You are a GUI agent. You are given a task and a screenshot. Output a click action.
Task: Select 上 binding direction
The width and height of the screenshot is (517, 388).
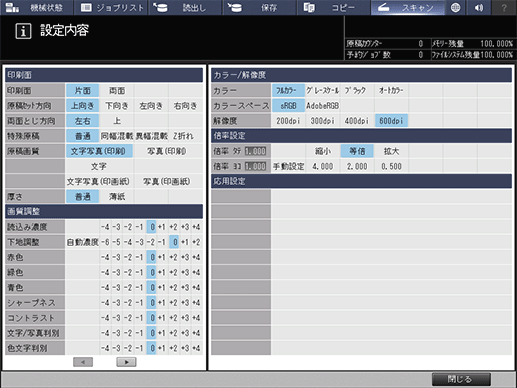click(117, 121)
